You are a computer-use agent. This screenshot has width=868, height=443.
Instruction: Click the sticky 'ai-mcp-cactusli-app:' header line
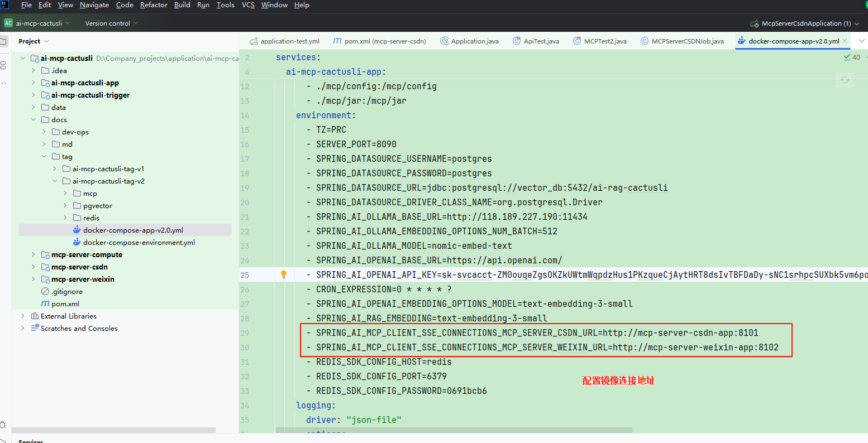[336, 71]
